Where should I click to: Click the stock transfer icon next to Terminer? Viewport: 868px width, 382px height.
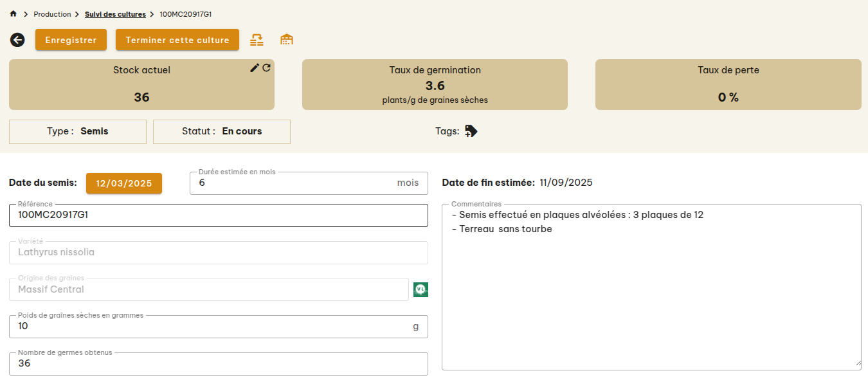[x=257, y=40]
